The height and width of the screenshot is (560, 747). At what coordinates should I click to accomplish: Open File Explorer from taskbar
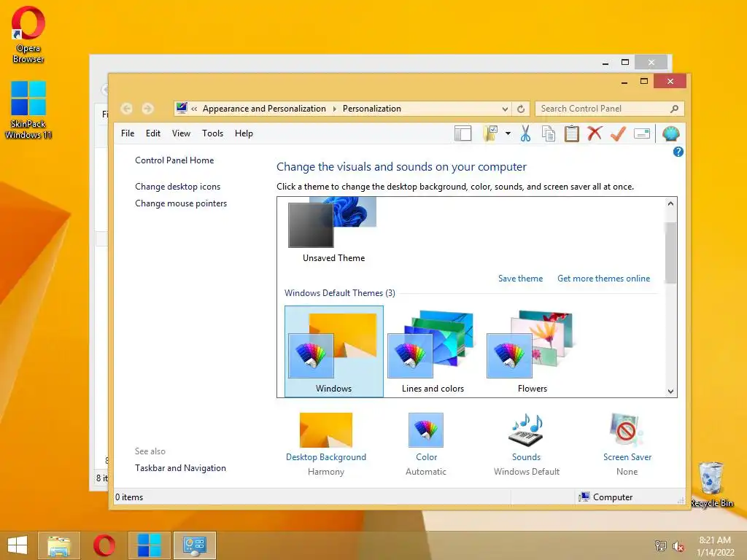(59, 545)
